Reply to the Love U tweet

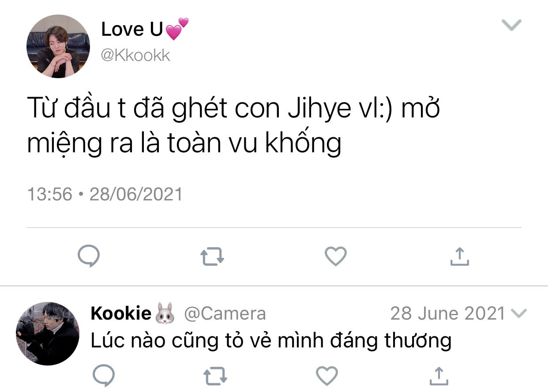pos(89,256)
